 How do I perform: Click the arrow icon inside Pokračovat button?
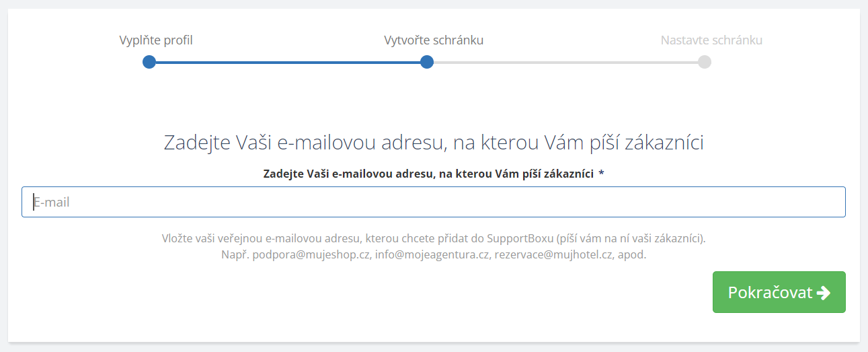[823, 293]
